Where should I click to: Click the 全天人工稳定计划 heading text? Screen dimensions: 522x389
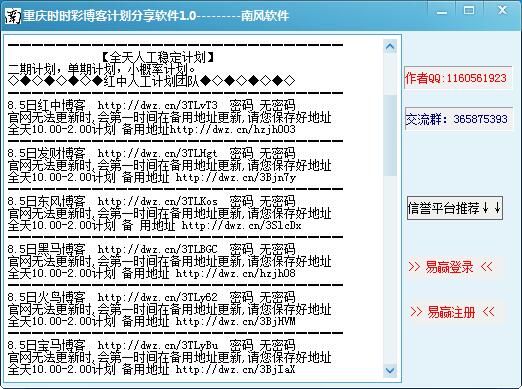tap(157, 57)
